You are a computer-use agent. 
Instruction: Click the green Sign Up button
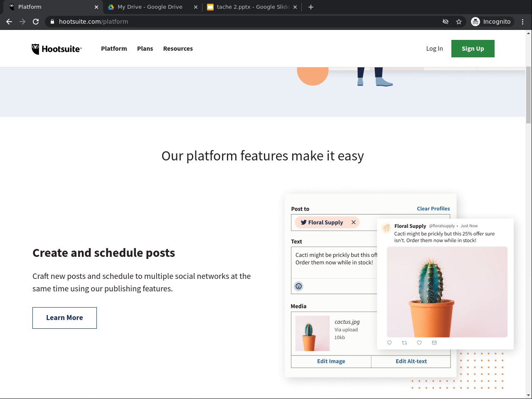(473, 49)
